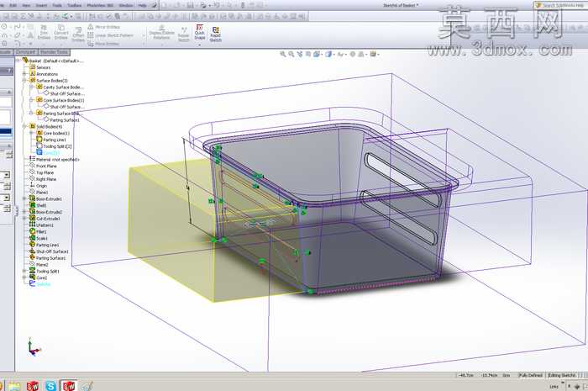Click the Mirror Entities tool
588x391 pixels.
point(104,27)
